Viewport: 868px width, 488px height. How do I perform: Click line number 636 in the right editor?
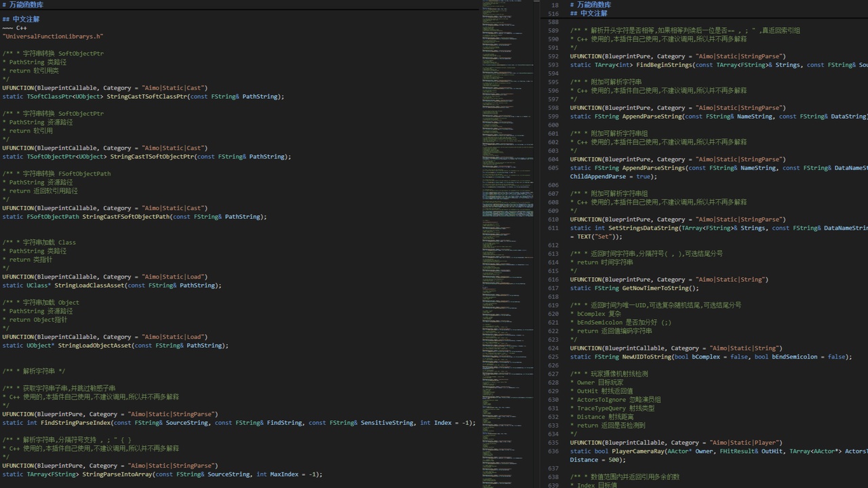pos(553,451)
